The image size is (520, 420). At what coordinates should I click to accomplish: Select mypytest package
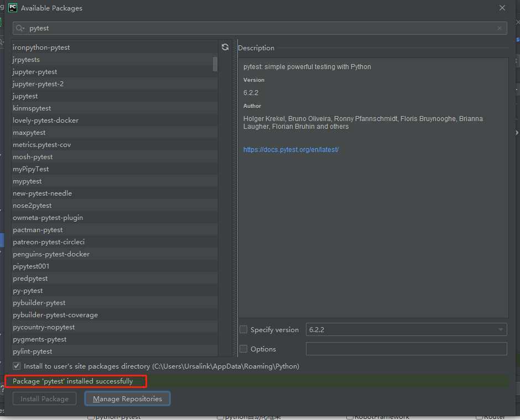(115, 181)
